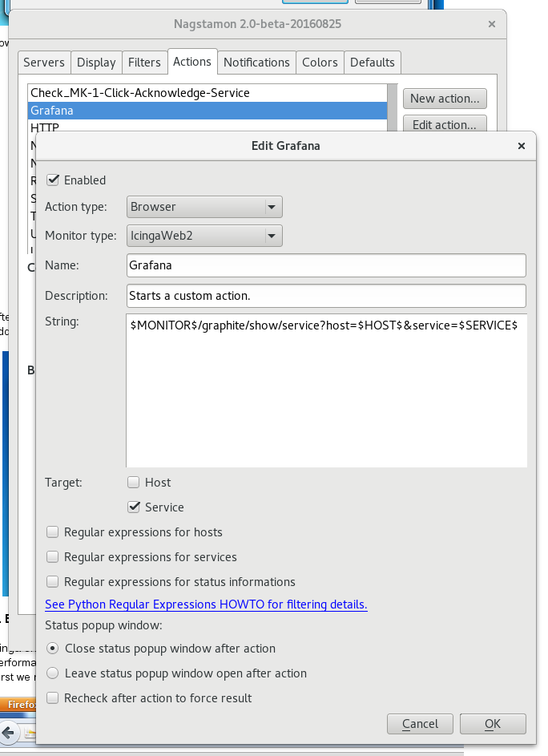The width and height of the screenshot is (548, 756).
Task: Click the String text area
Action: (326, 390)
